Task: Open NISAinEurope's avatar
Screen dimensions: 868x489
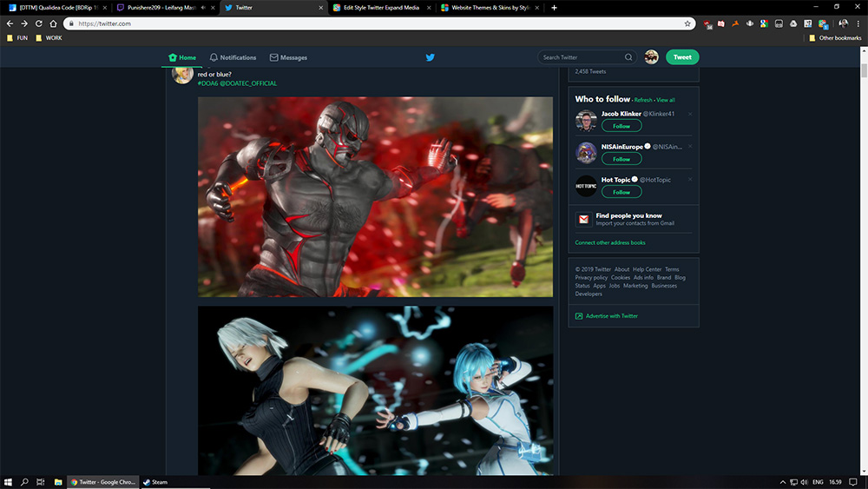Action: point(586,153)
